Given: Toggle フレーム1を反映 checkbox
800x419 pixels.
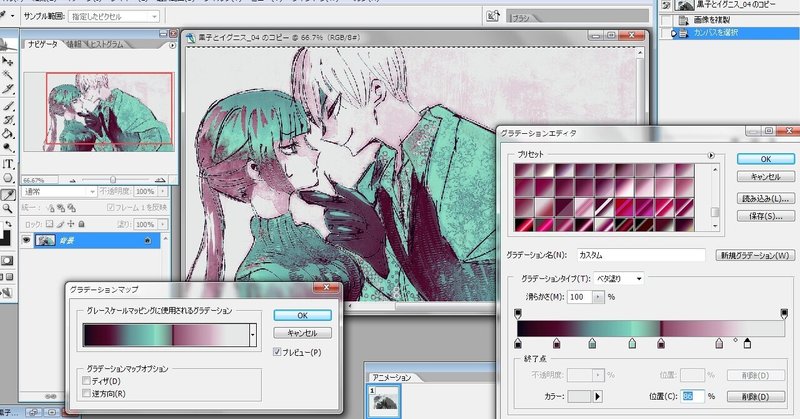Looking at the screenshot, I should point(111,208).
